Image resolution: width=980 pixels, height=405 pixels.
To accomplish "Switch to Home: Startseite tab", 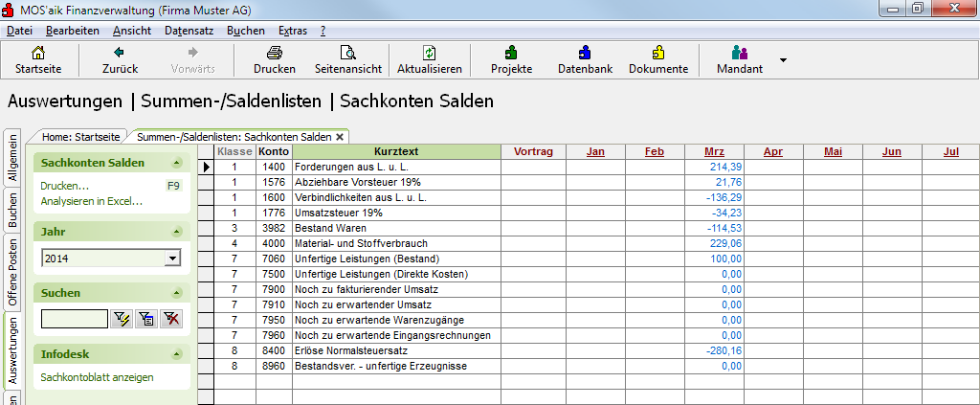I will [78, 136].
